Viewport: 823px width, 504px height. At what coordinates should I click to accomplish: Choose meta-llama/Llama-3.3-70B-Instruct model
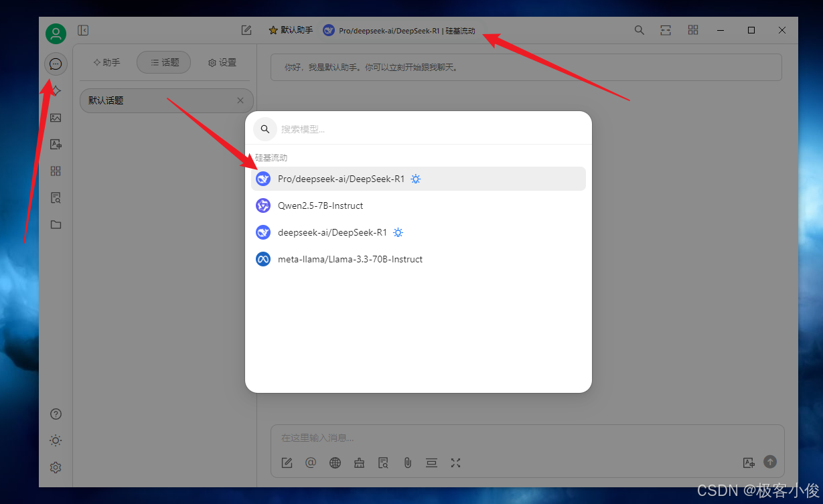coord(419,259)
